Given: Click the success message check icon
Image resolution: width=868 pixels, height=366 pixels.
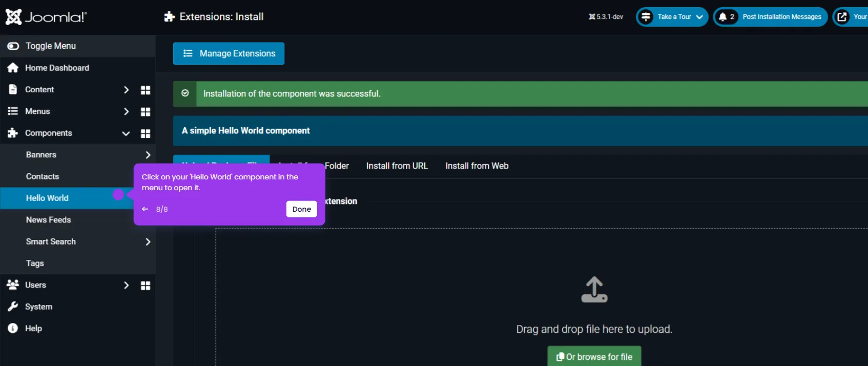Looking at the screenshot, I should (185, 93).
